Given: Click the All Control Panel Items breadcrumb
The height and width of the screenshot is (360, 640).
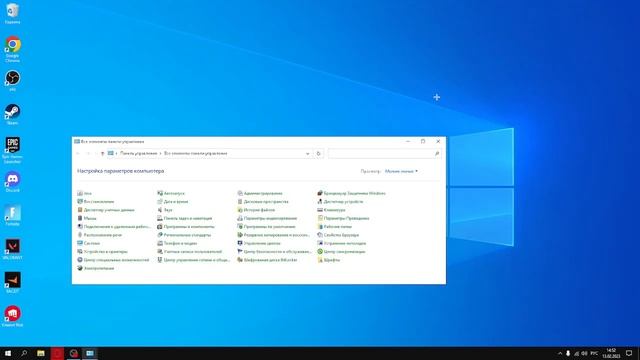Looking at the screenshot, I should coord(196,153).
